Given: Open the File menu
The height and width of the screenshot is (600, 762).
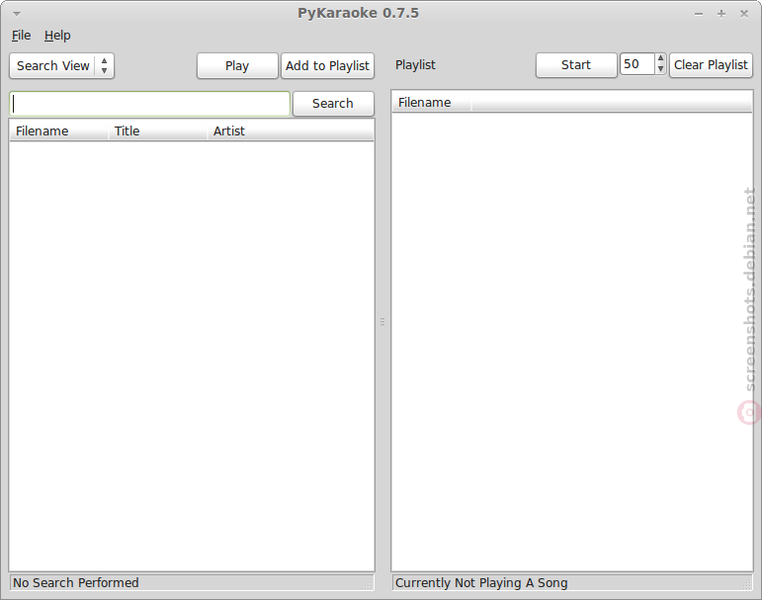Looking at the screenshot, I should pyautogui.click(x=21, y=35).
